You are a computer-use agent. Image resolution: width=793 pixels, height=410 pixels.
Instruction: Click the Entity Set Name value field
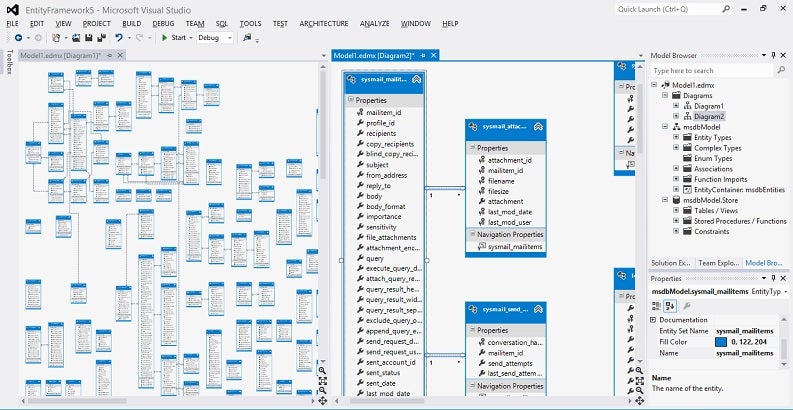point(744,331)
